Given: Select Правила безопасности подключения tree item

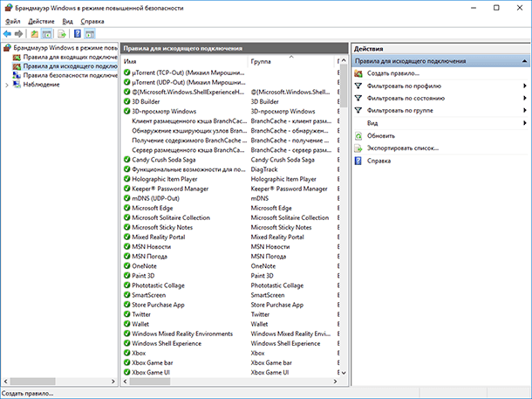Looking at the screenshot, I should coord(71,75).
